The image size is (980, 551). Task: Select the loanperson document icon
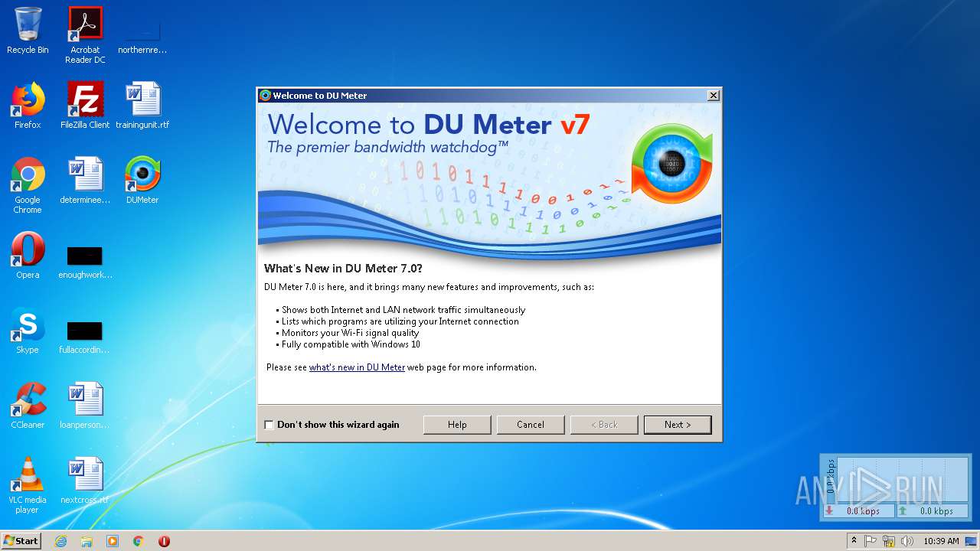(85, 406)
